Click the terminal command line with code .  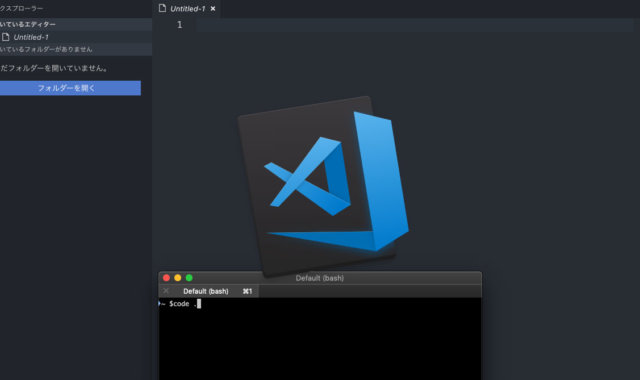tap(180, 304)
